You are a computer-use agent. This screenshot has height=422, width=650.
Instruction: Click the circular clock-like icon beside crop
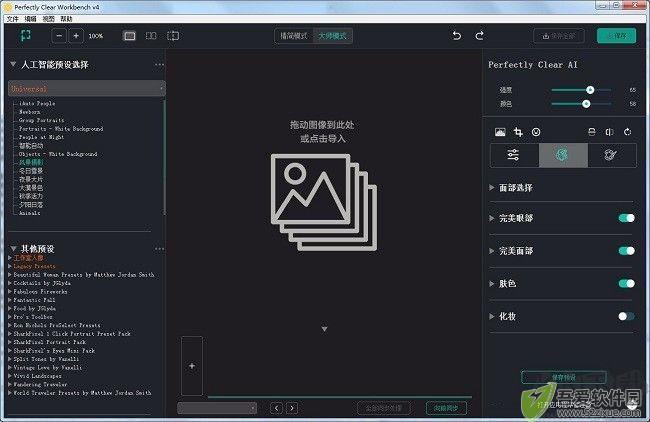[x=536, y=132]
